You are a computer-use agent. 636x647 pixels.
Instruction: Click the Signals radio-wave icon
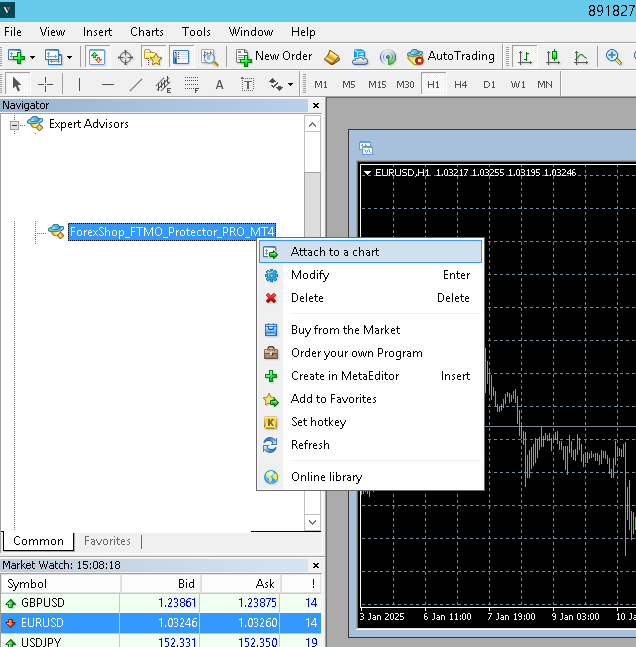[x=388, y=57]
